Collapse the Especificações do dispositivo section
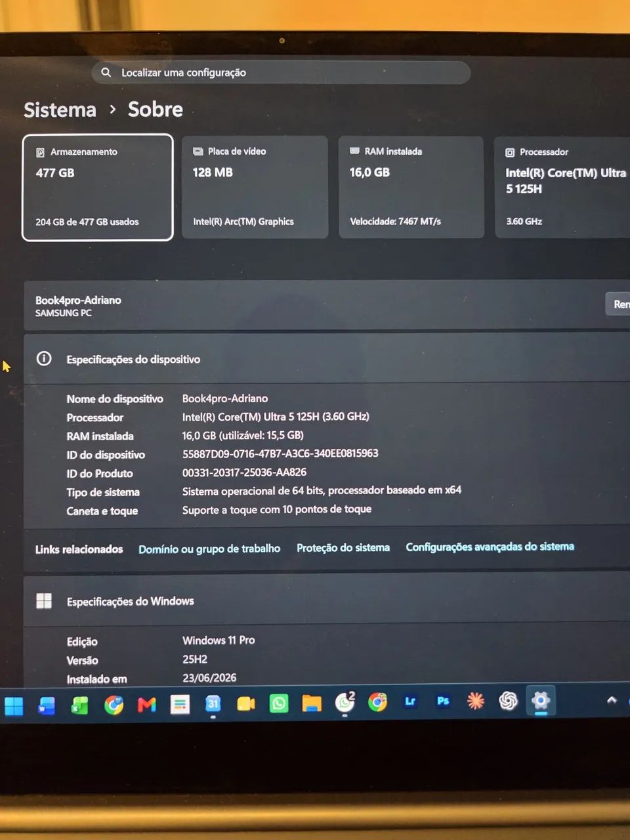Screen dimensions: 630x840 (327, 359)
